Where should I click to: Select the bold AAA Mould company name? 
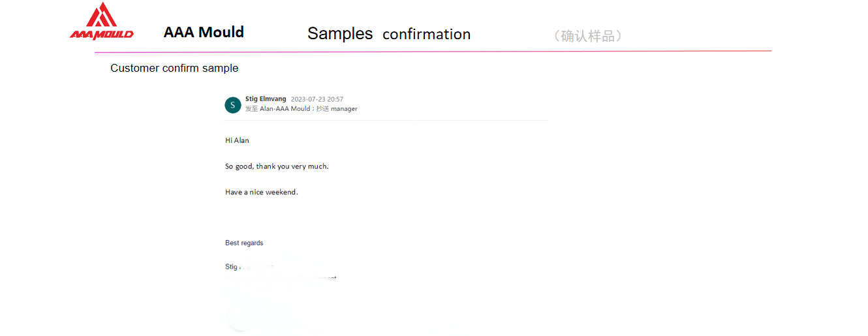204,32
